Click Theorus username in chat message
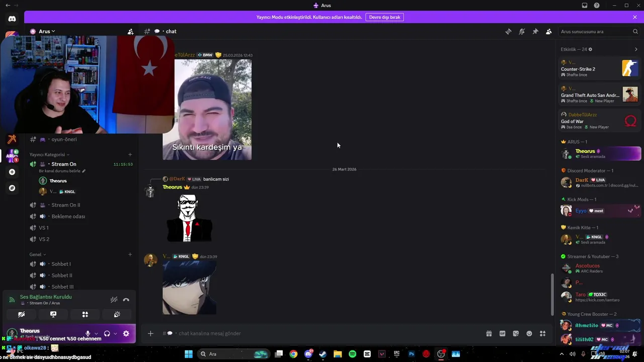The width and height of the screenshot is (644, 362). click(172, 187)
